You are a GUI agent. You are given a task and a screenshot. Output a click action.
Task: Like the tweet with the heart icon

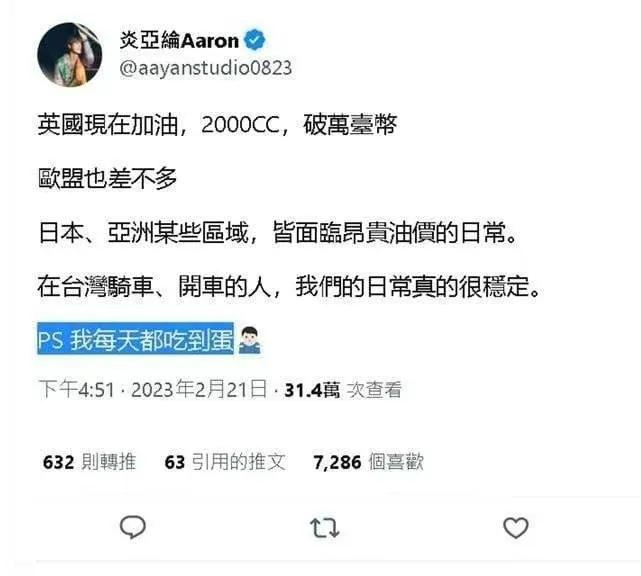[515, 528]
